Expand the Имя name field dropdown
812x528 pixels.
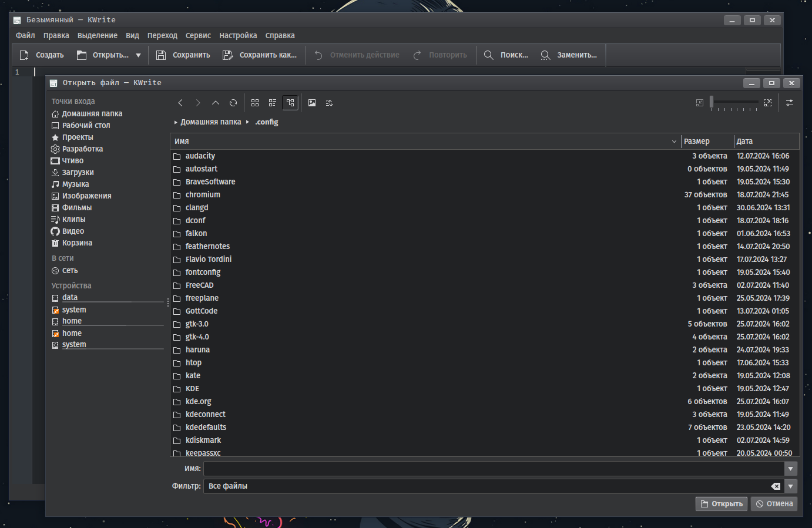click(x=792, y=468)
